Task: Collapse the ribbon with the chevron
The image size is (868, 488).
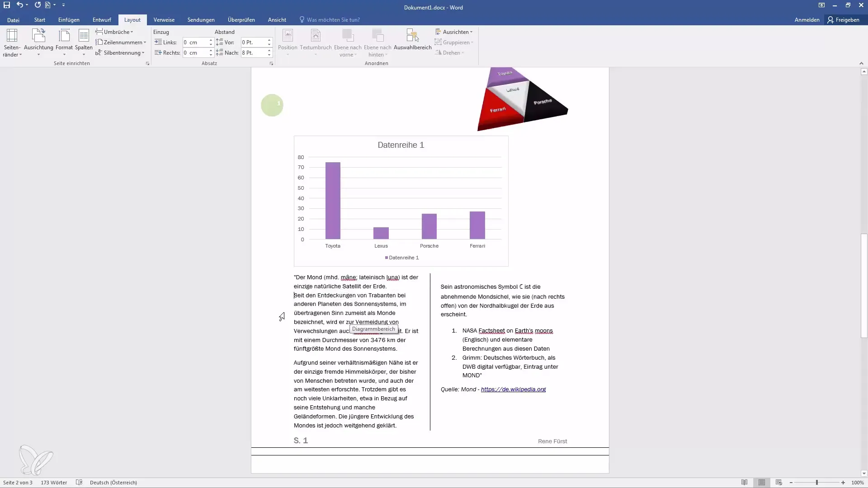Action: 861,63
